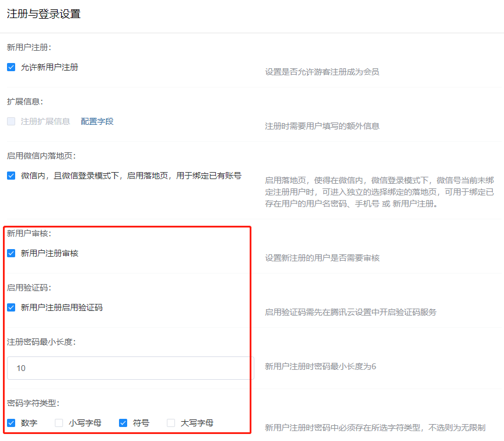Viewport: 504px width, 441px height.
Task: Click hint about 腾讯云 验证码服务
Action: pos(351,312)
